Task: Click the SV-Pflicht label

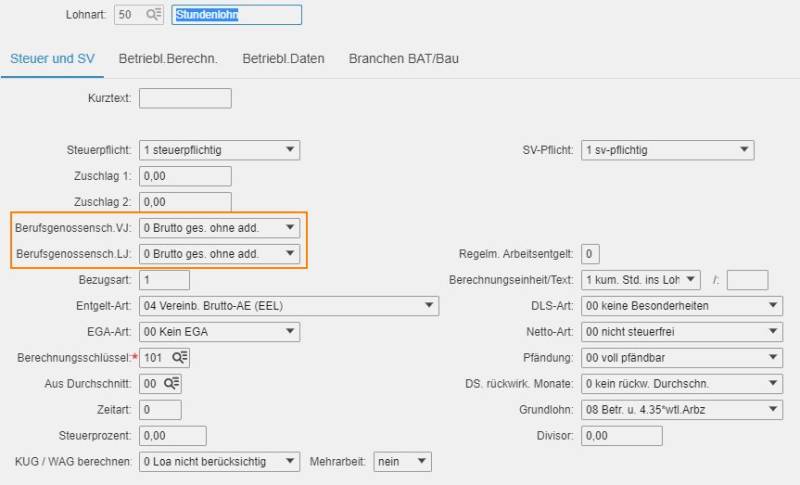Action: (548, 150)
